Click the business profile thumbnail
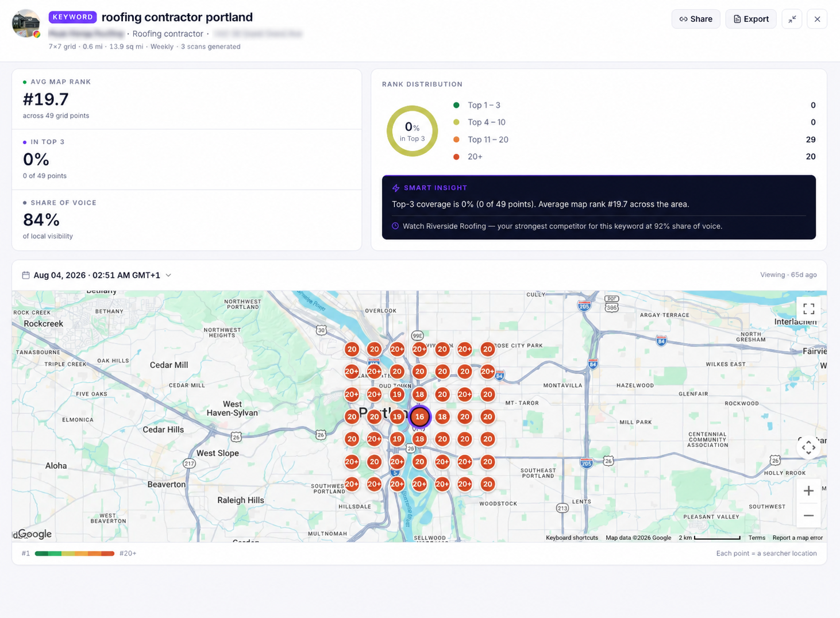The image size is (840, 618). click(26, 24)
